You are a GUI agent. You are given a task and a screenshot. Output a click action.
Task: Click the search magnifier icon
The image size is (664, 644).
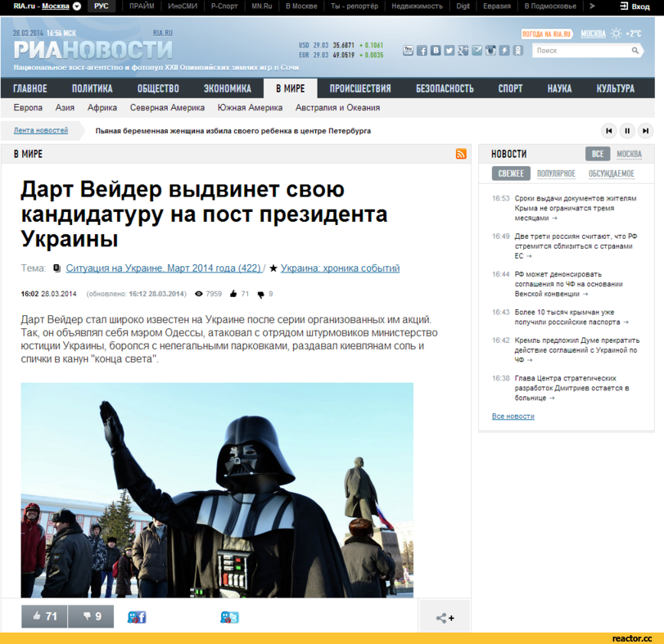tap(635, 51)
